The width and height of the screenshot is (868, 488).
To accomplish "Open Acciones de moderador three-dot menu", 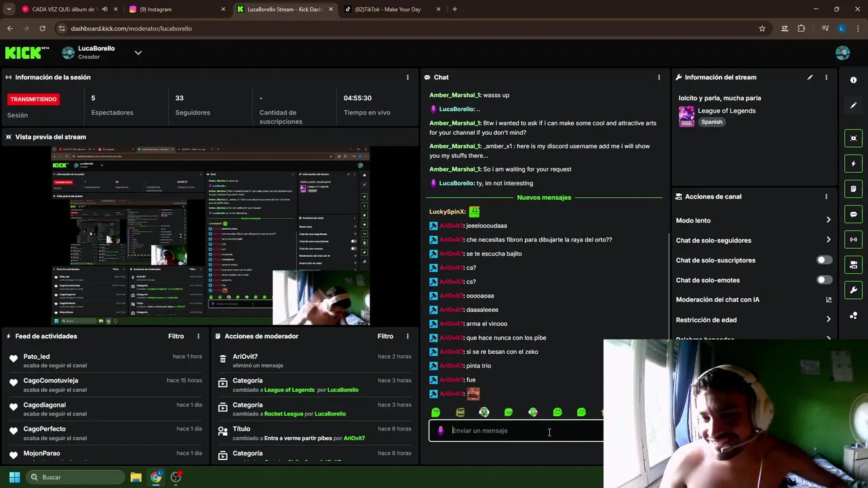I will pyautogui.click(x=408, y=336).
